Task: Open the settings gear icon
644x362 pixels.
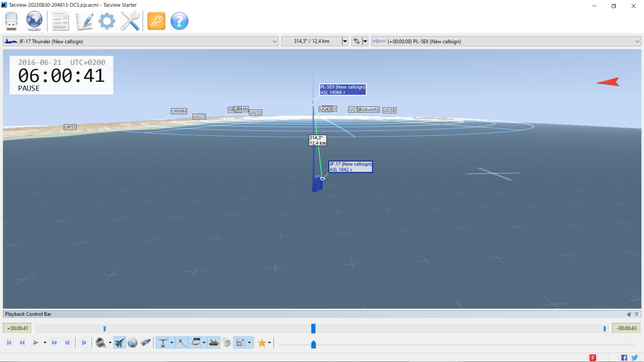Action: (x=107, y=21)
